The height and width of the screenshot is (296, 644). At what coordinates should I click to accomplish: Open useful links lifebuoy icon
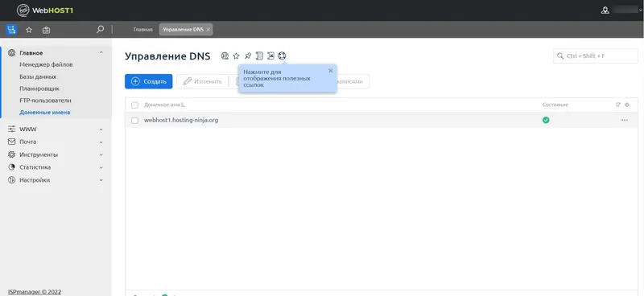[x=282, y=55]
